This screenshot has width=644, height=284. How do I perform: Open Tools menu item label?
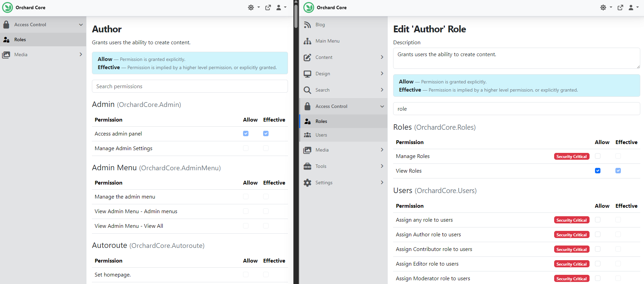click(x=321, y=166)
